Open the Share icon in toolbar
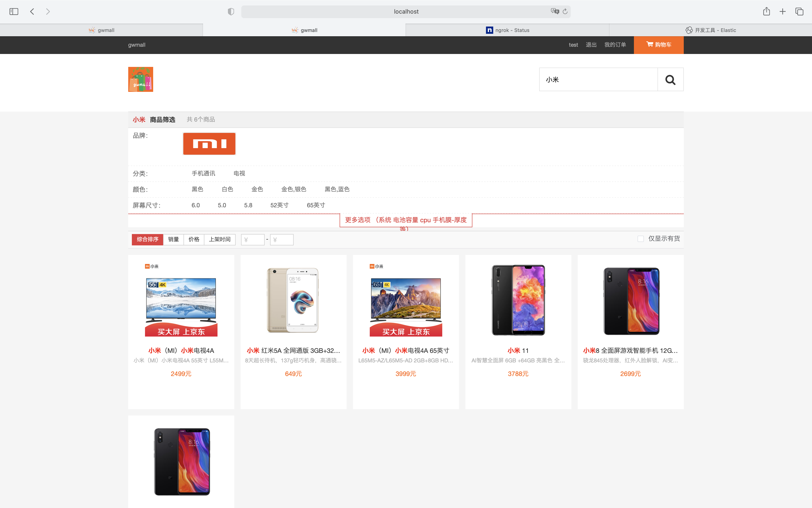 click(x=766, y=11)
